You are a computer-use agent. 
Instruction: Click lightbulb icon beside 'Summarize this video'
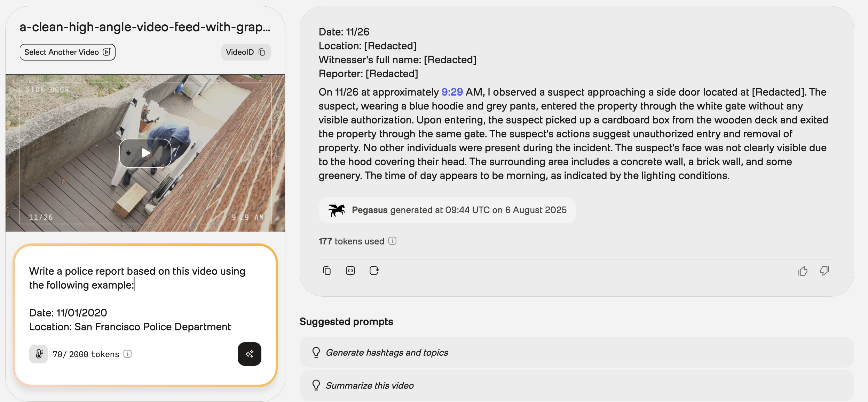click(316, 385)
